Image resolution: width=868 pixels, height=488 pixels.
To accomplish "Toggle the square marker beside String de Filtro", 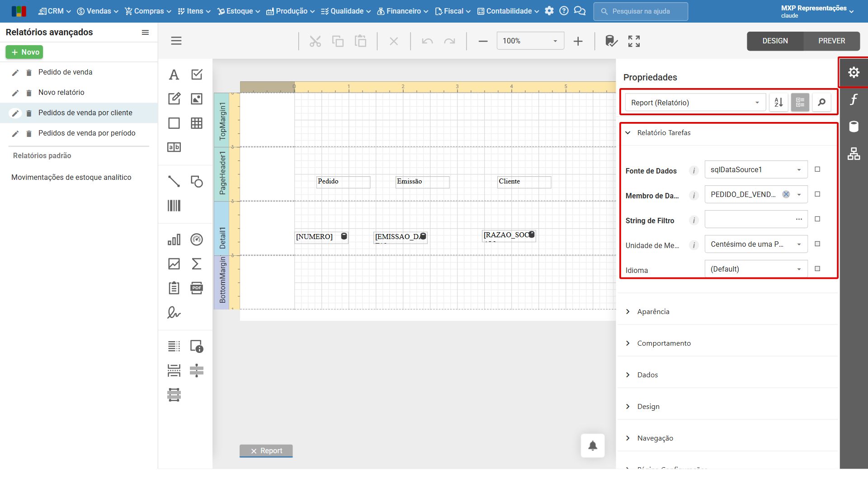I will 817,219.
